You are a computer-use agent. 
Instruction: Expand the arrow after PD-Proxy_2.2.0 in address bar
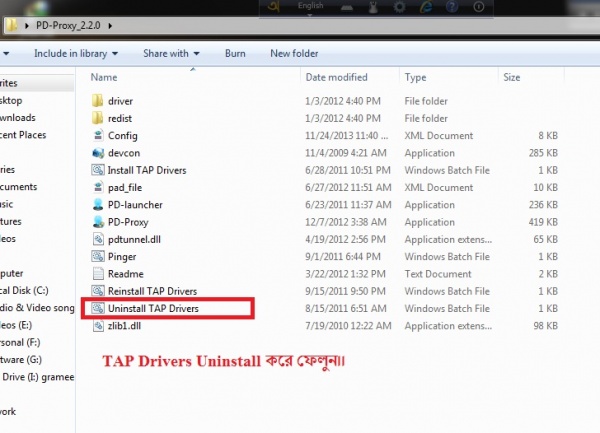point(110,26)
